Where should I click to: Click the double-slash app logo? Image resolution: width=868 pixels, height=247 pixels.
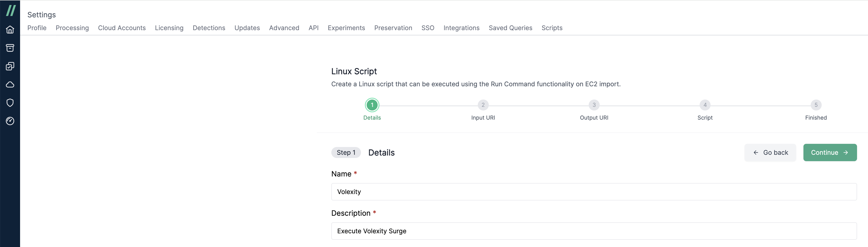pyautogui.click(x=11, y=11)
